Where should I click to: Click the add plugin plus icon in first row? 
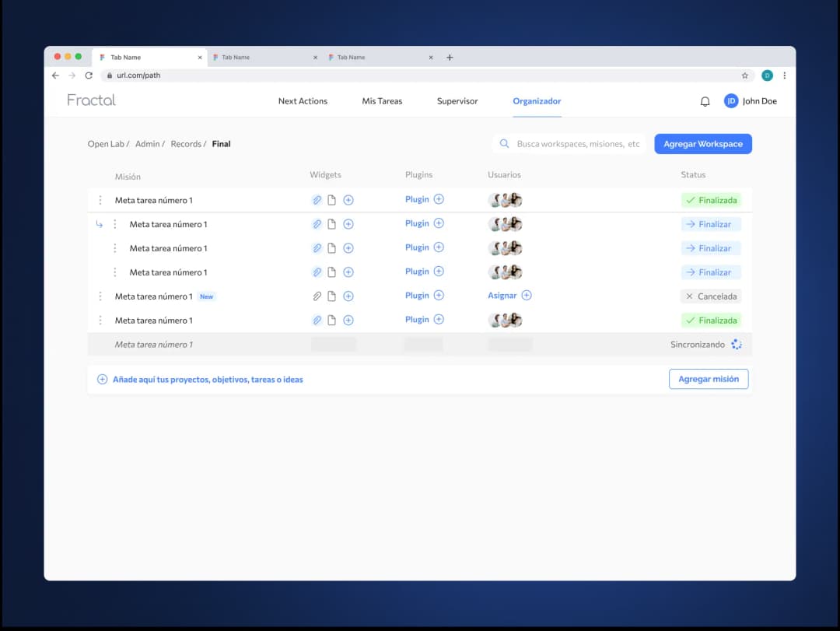[x=439, y=199]
